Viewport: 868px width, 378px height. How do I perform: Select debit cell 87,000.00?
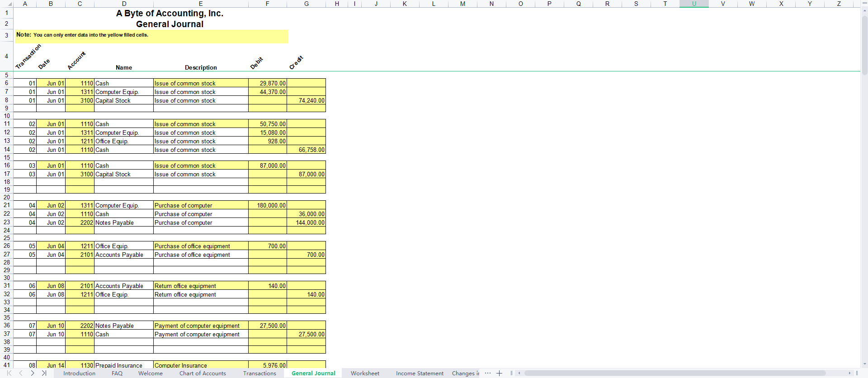pyautogui.click(x=267, y=165)
